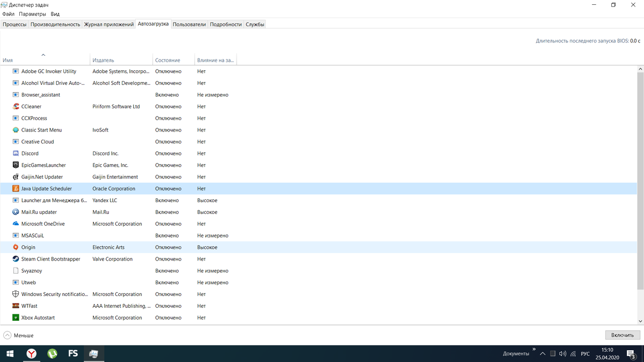Open Yandex Browser from the taskbar
The width and height of the screenshot is (644, 362).
[32, 354]
